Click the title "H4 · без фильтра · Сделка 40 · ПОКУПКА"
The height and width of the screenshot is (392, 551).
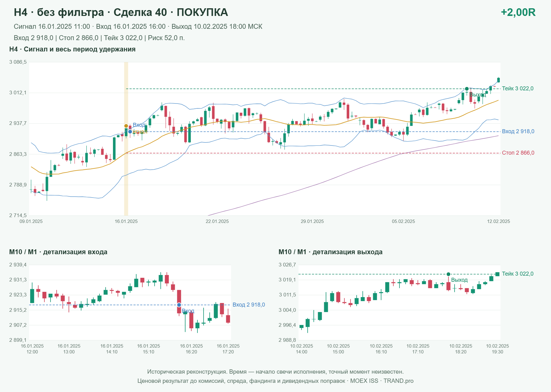point(121,12)
